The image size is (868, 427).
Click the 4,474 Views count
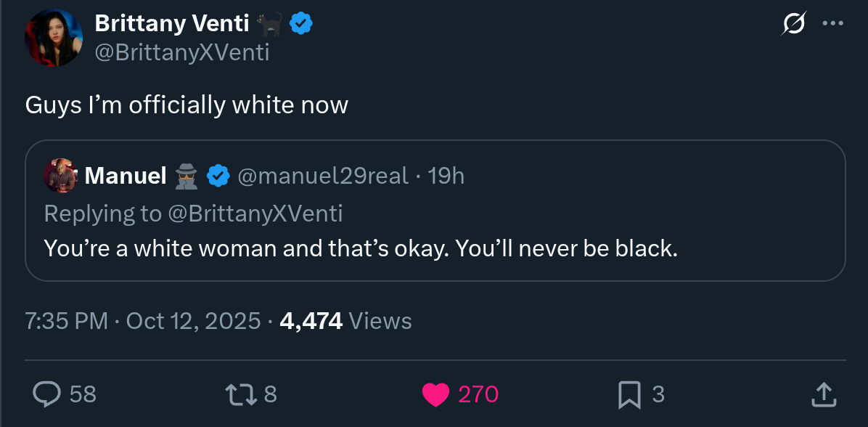346,321
